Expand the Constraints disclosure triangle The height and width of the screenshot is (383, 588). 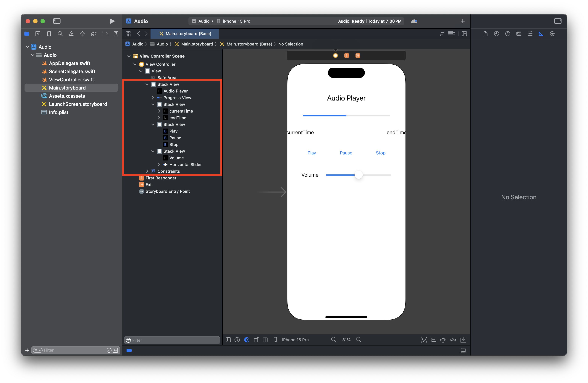pyautogui.click(x=147, y=171)
